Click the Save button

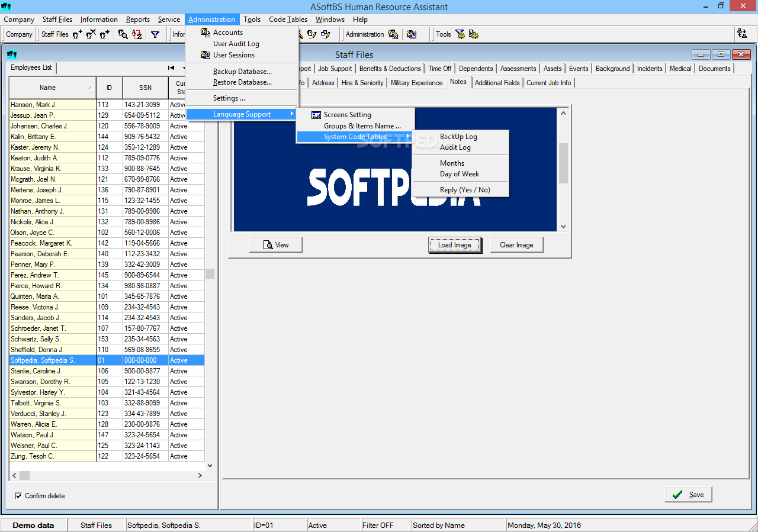click(688, 495)
